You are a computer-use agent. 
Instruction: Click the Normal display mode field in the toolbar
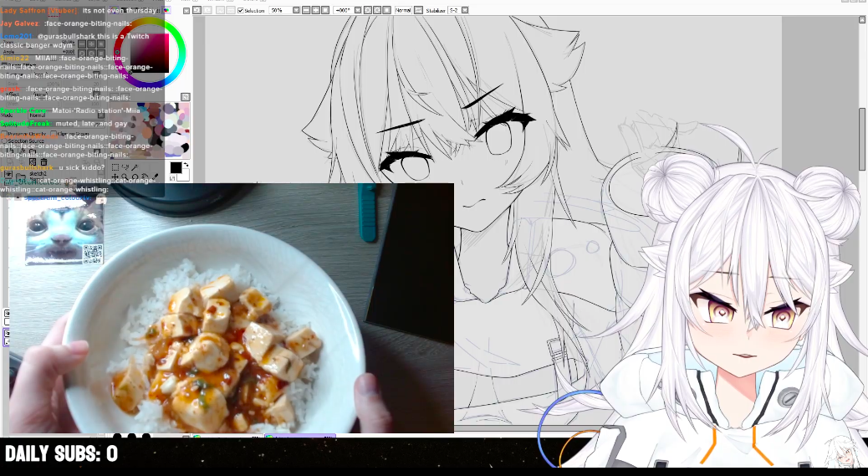[404, 10]
